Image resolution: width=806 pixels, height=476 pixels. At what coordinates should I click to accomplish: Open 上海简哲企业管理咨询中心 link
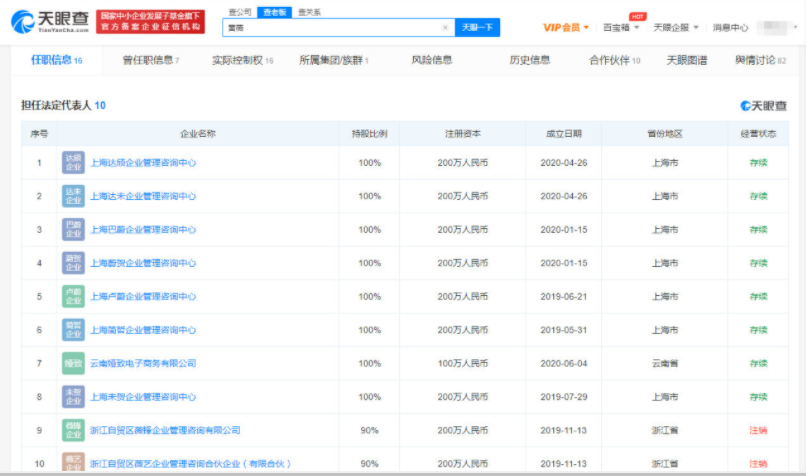pos(143,330)
